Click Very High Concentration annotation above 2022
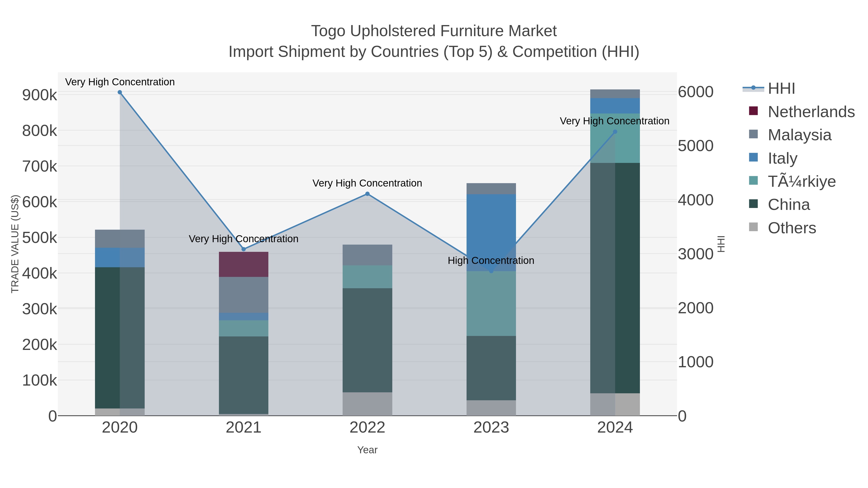This screenshot has height=488, width=868. (x=367, y=183)
